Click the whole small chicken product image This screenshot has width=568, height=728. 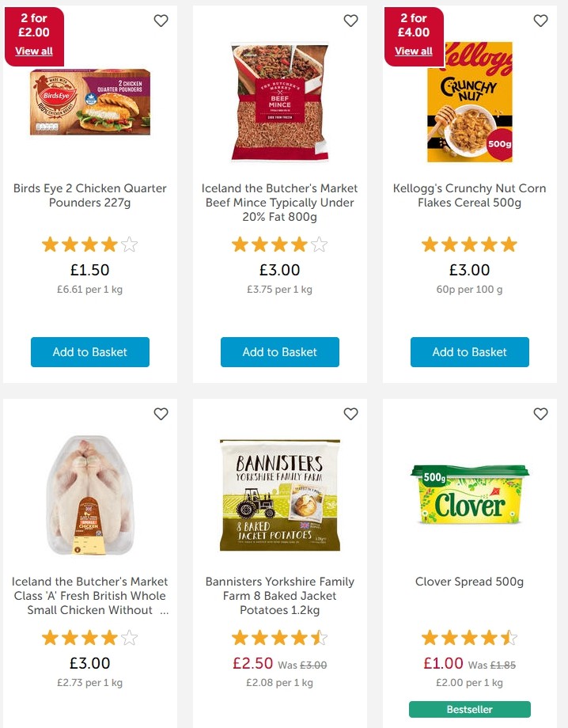pyautogui.click(x=90, y=495)
